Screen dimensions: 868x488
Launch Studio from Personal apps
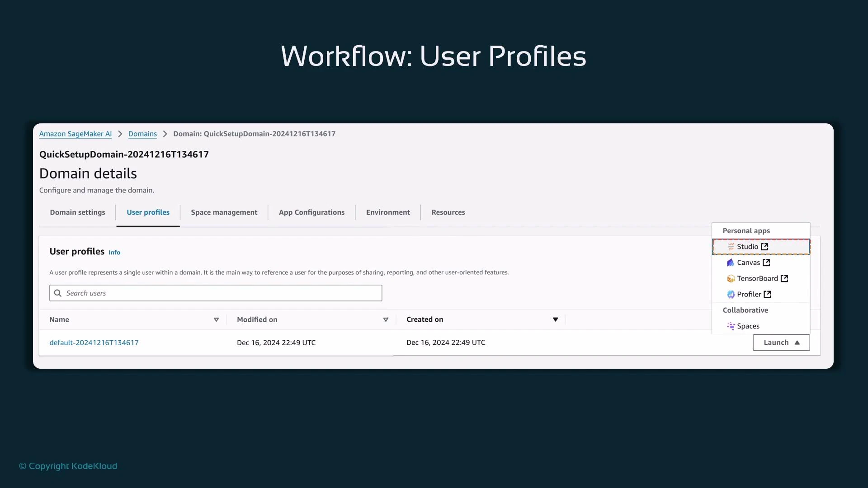[x=748, y=247]
